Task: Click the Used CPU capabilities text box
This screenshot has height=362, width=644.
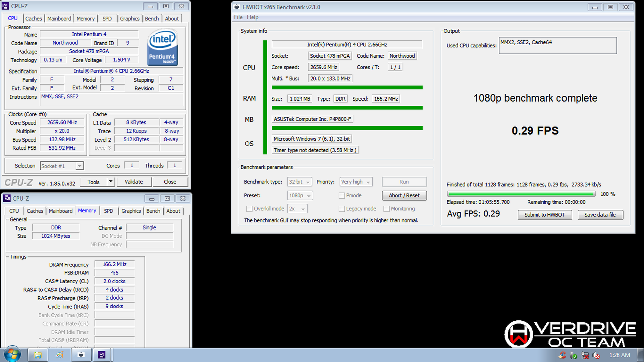Action: 557,45
